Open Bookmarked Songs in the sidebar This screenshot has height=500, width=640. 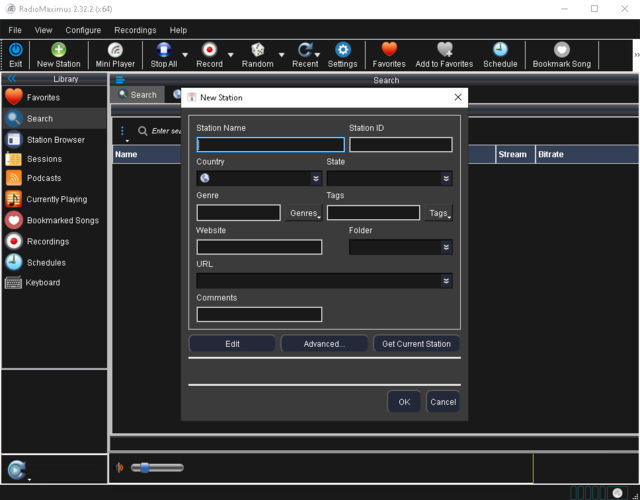[54, 220]
